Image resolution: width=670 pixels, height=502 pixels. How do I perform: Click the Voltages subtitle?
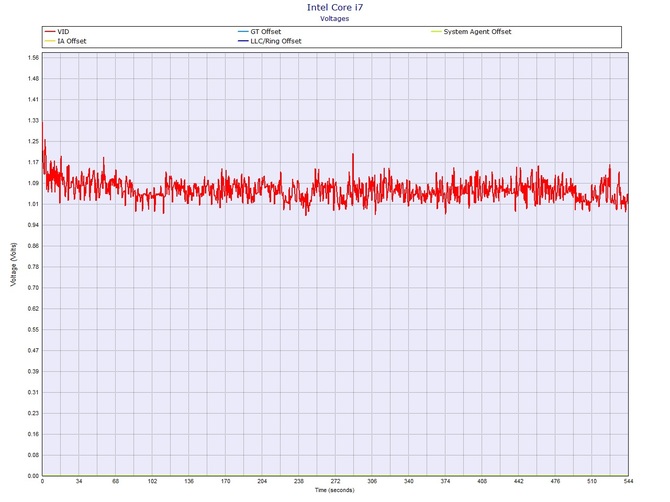(335, 19)
